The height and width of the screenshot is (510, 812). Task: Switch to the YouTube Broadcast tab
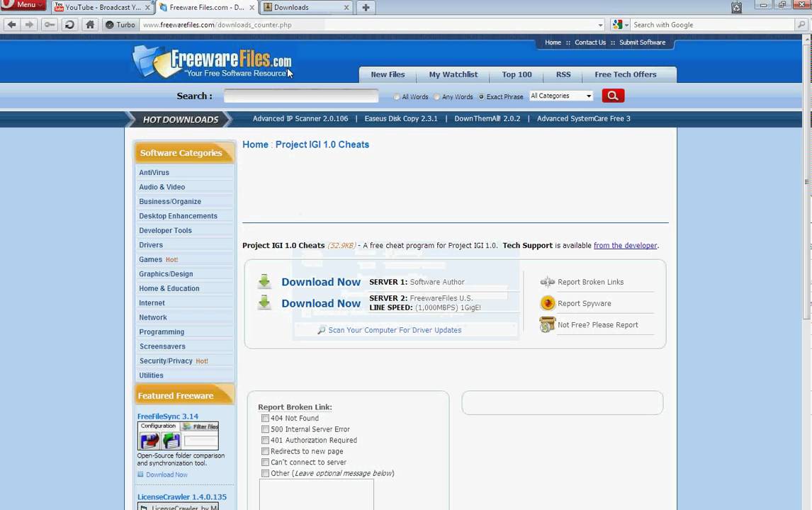102,7
